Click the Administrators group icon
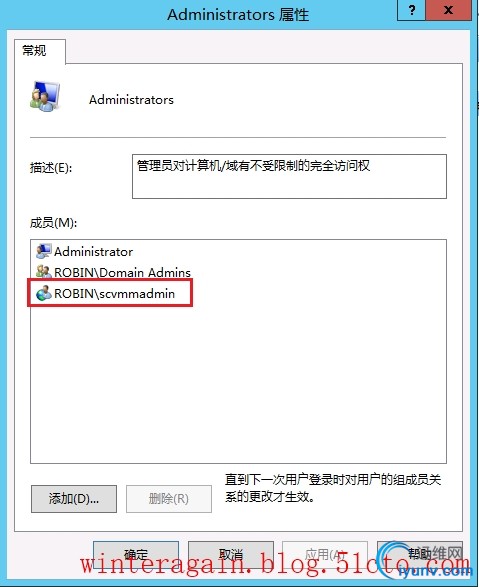Viewport: 479px width, 587px height. 45,97
